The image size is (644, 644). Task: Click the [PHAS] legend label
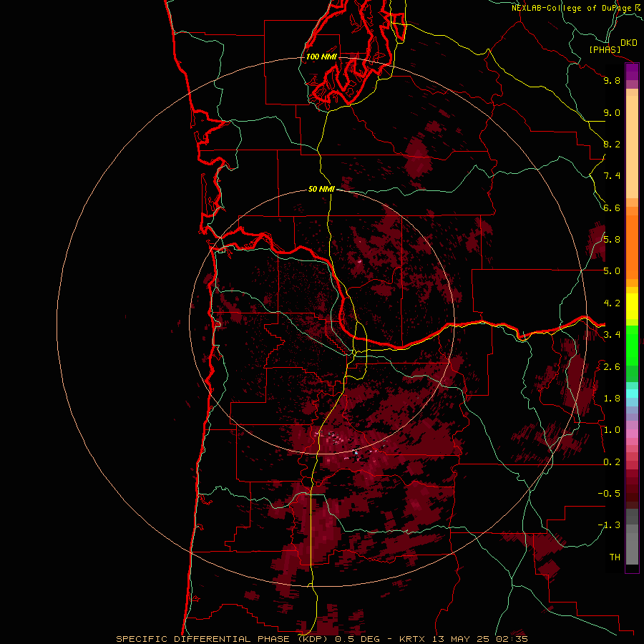pos(605,50)
